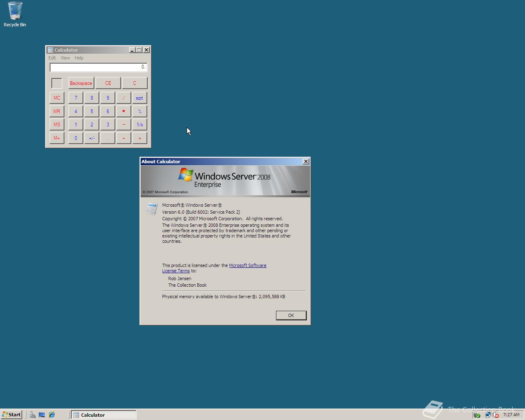Click the equals (=) key
The height and width of the screenshot is (420, 525).
tap(140, 138)
